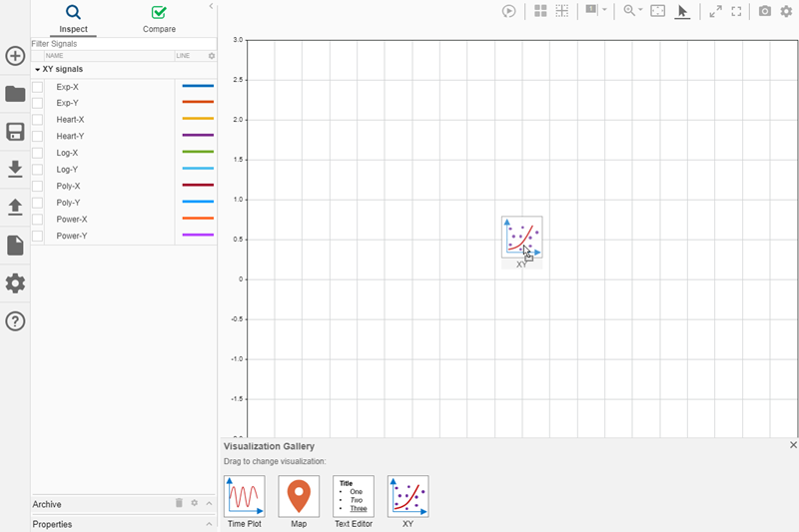799x532 pixels.
Task: Check the Exp-Y signal checkbox
Action: tap(37, 103)
